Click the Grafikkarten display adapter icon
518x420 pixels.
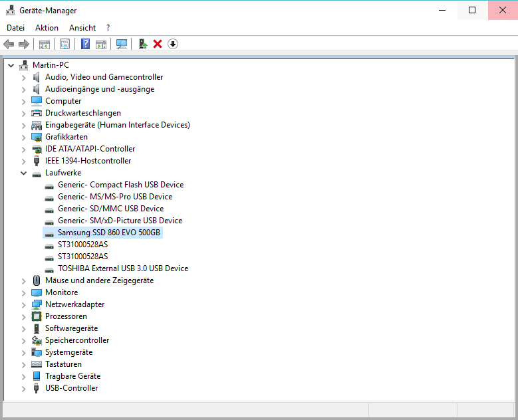point(37,137)
